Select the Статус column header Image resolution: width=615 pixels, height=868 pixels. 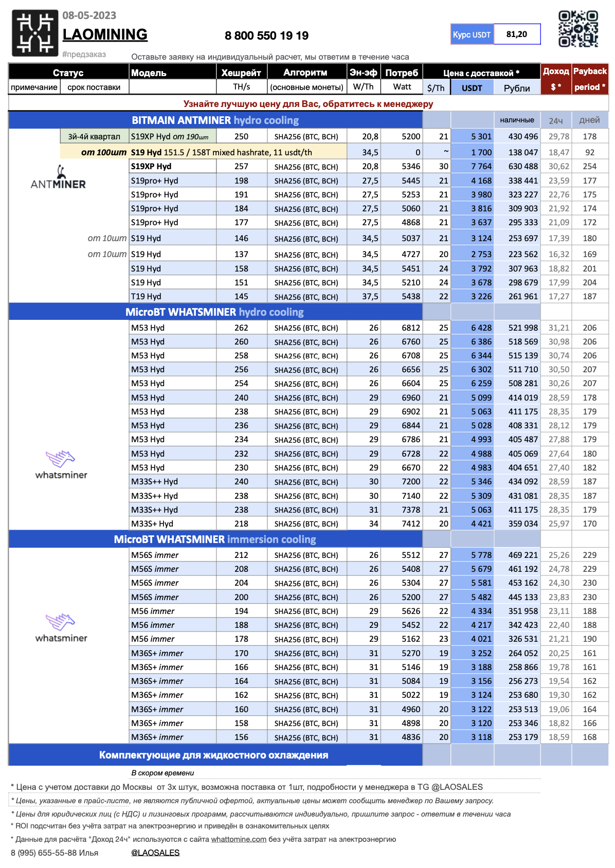coord(68,73)
